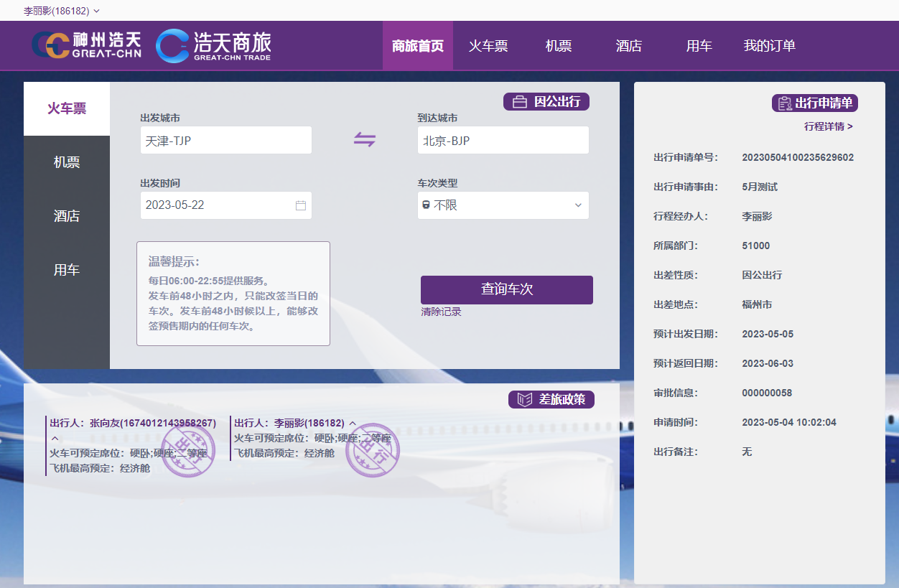899x588 pixels.
Task: Expand the 李丽影(186182) user menu at top
Action: pos(62,11)
